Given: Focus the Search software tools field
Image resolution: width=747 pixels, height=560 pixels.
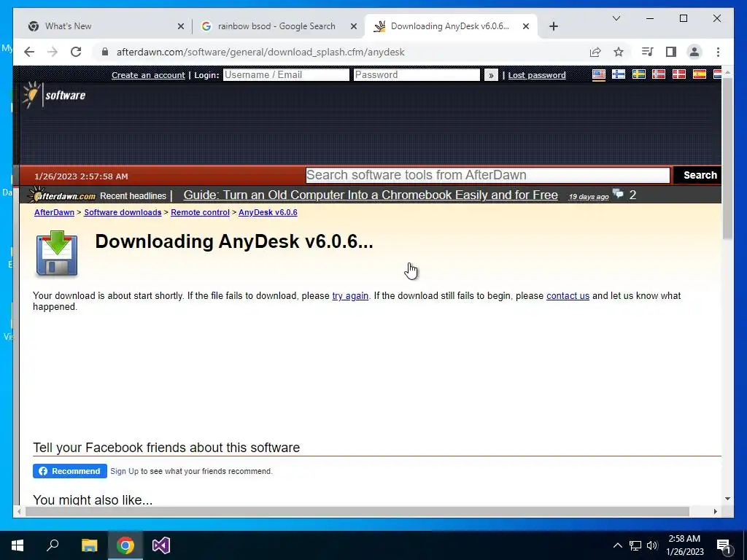Looking at the screenshot, I should click(x=488, y=175).
